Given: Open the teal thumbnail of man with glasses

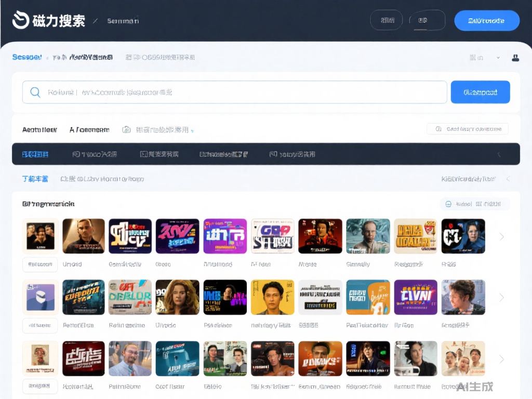Looking at the screenshot, I should [368, 236].
